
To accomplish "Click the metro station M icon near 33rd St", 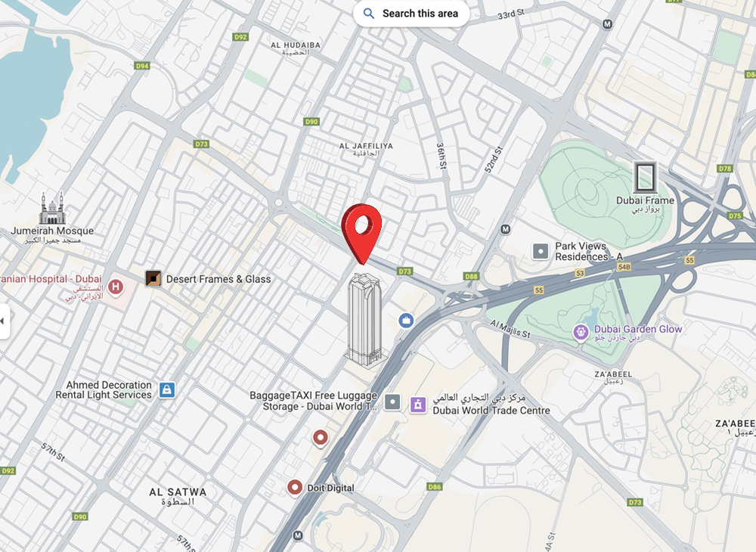I will pos(608,24).
